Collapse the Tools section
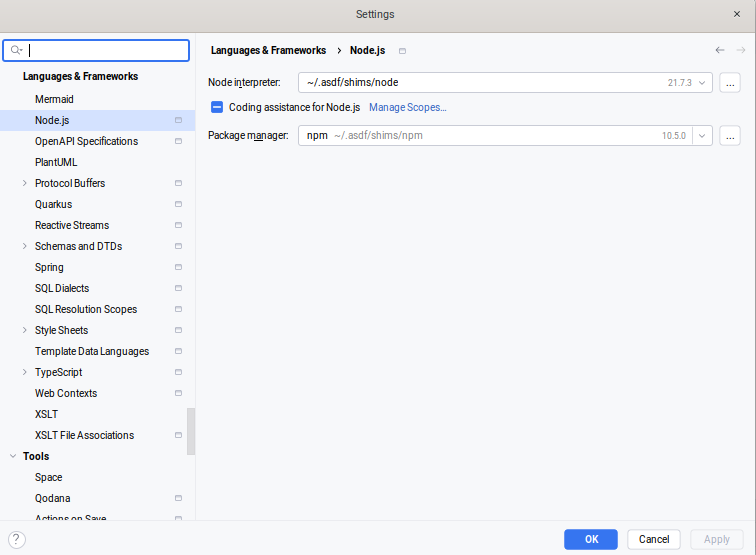Screen dimensions: 756x555 point(13,457)
